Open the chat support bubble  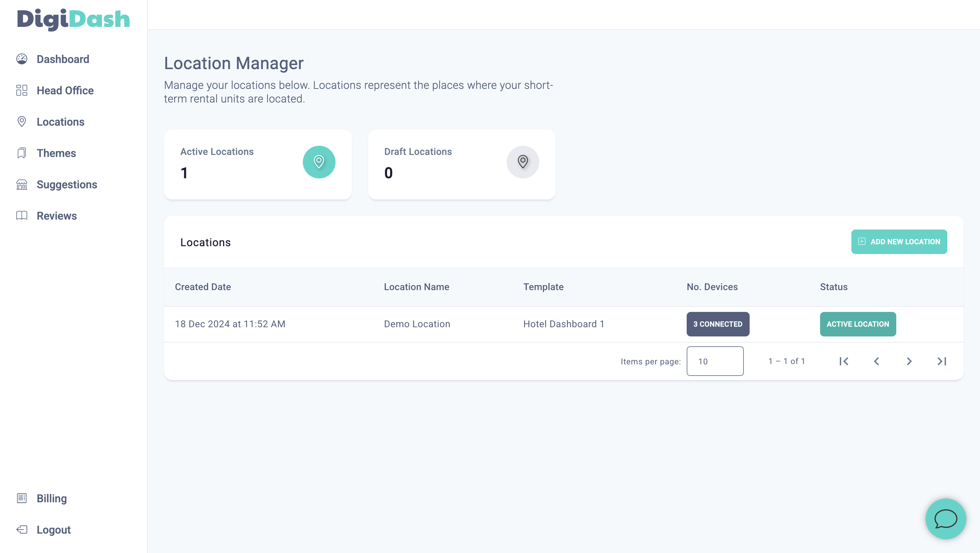click(x=946, y=519)
